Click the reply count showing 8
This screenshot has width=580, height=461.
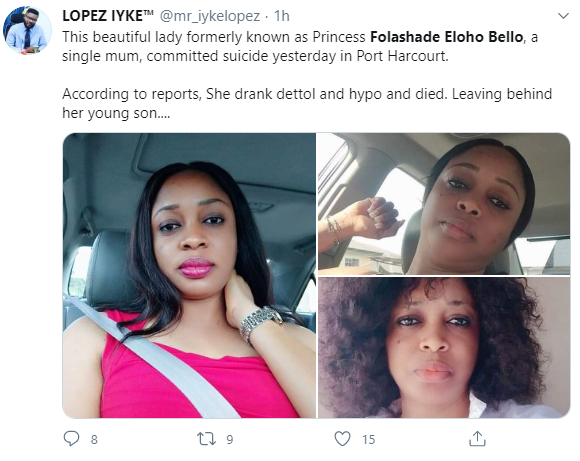pos(94,440)
